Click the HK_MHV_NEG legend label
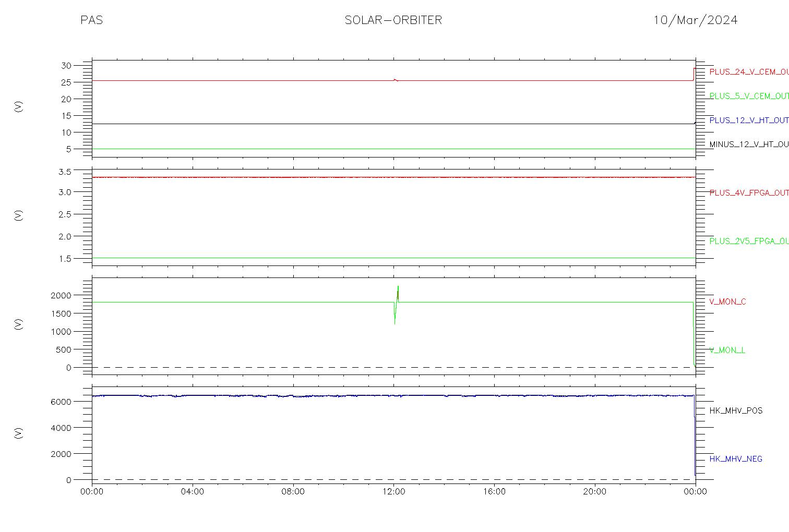 point(736,459)
